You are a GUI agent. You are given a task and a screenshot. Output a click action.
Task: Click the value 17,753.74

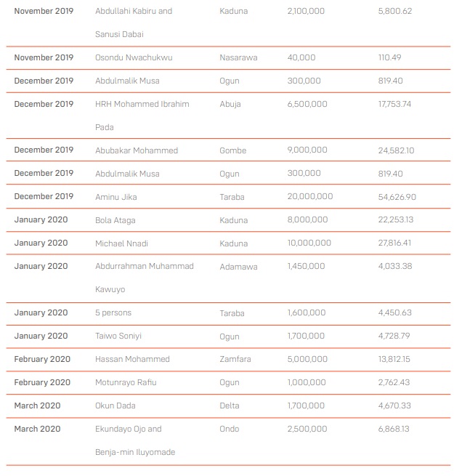pyautogui.click(x=394, y=104)
